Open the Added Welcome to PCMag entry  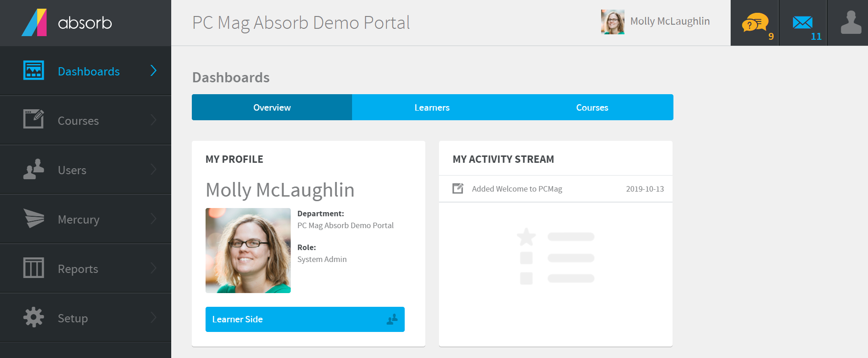[x=556, y=189]
